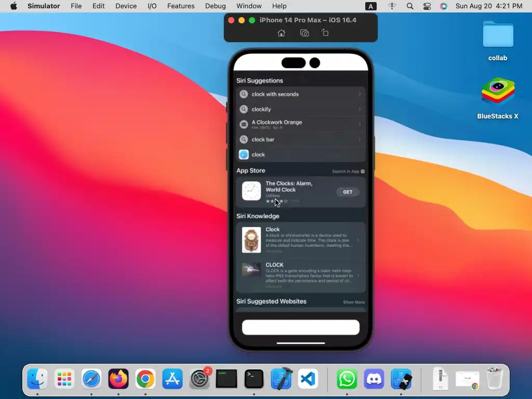Open Firefox in the Dock
The image size is (532, 399).
coord(118,379)
